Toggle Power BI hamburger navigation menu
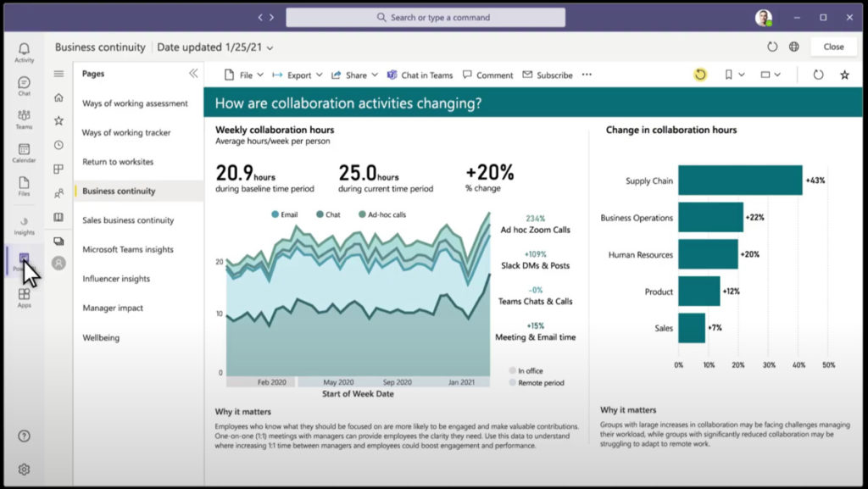This screenshot has width=868, height=489. point(58,74)
